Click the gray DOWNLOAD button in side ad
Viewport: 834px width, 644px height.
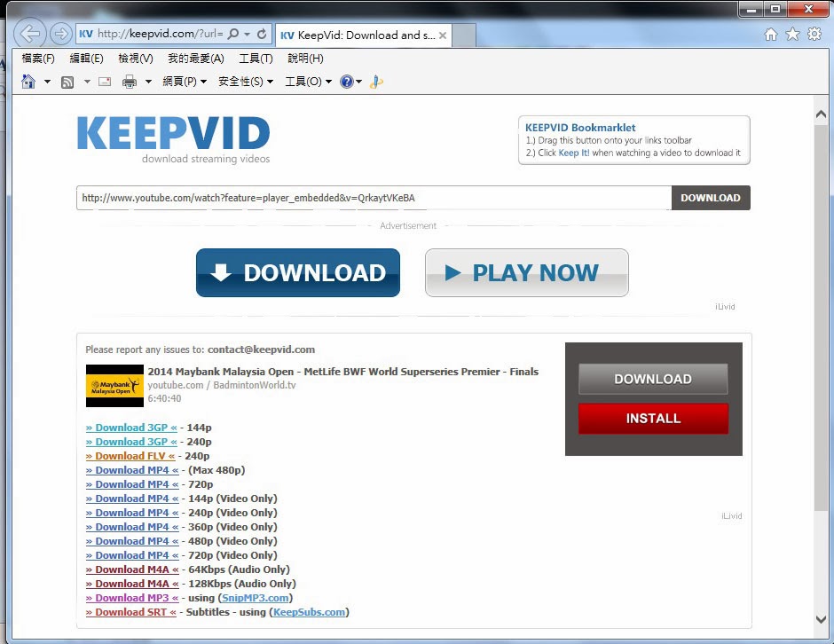pyautogui.click(x=653, y=379)
